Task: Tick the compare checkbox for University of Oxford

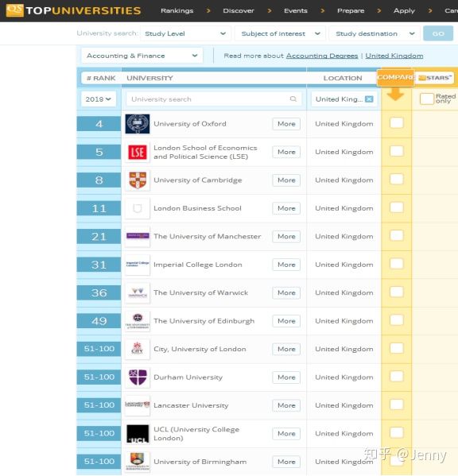Action: (396, 123)
